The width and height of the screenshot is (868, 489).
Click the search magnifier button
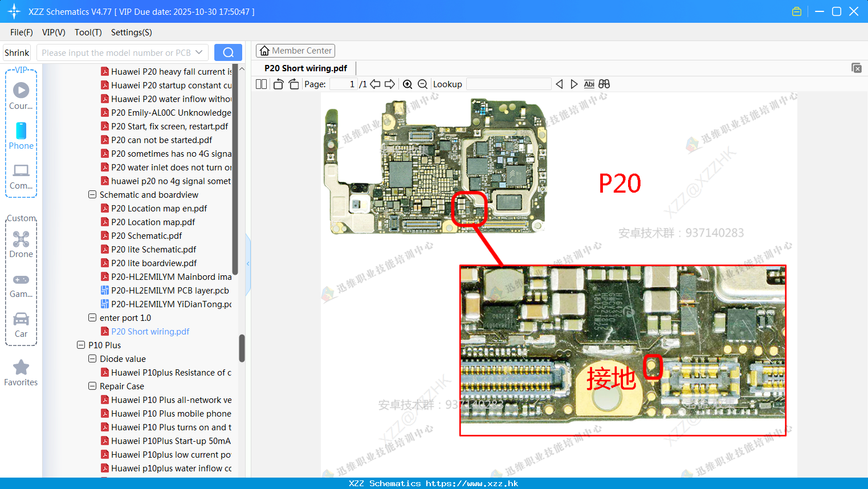click(x=228, y=52)
